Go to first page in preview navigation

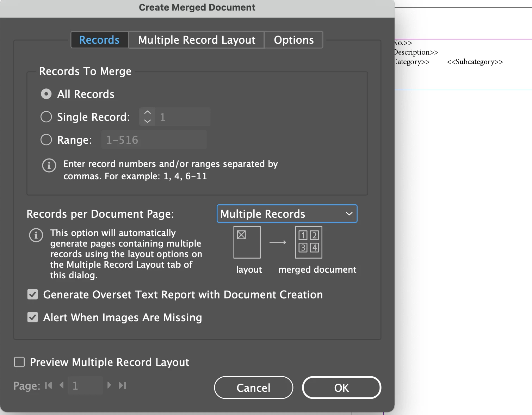(x=49, y=385)
